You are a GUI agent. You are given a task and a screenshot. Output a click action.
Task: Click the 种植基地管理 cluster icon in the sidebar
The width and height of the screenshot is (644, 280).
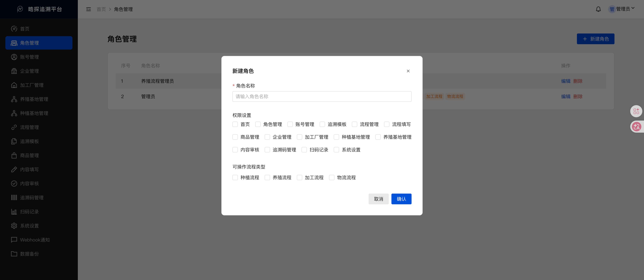pyautogui.click(x=14, y=113)
